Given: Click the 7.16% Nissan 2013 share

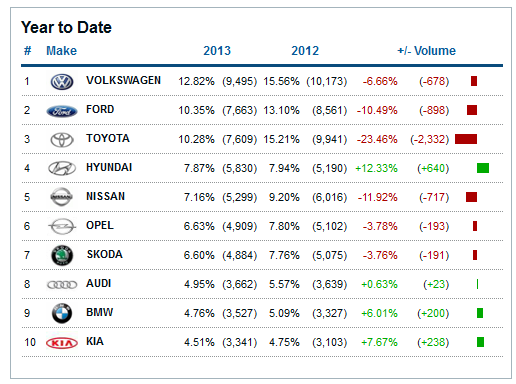Looking at the screenshot, I should (199, 197).
